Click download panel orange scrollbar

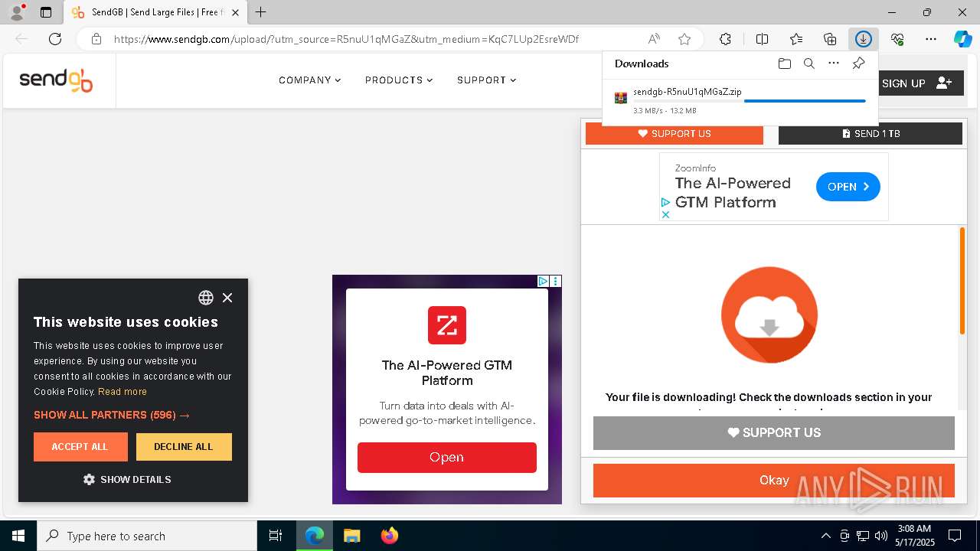(962, 281)
